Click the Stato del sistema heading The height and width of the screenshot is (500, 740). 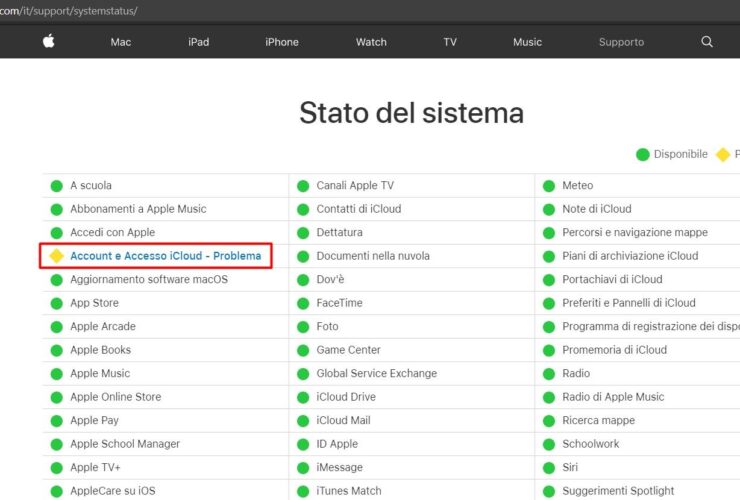(412, 113)
